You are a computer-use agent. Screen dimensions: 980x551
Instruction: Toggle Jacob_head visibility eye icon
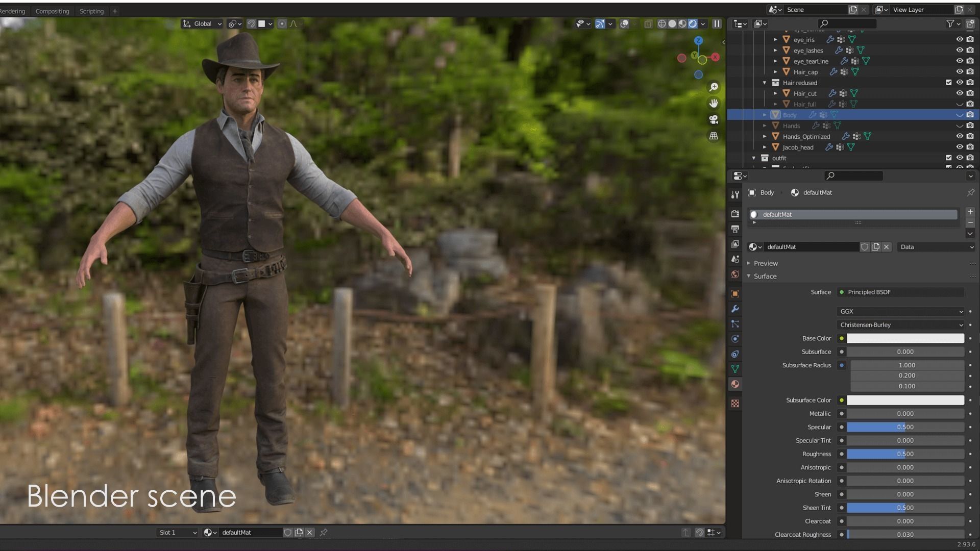[959, 147]
